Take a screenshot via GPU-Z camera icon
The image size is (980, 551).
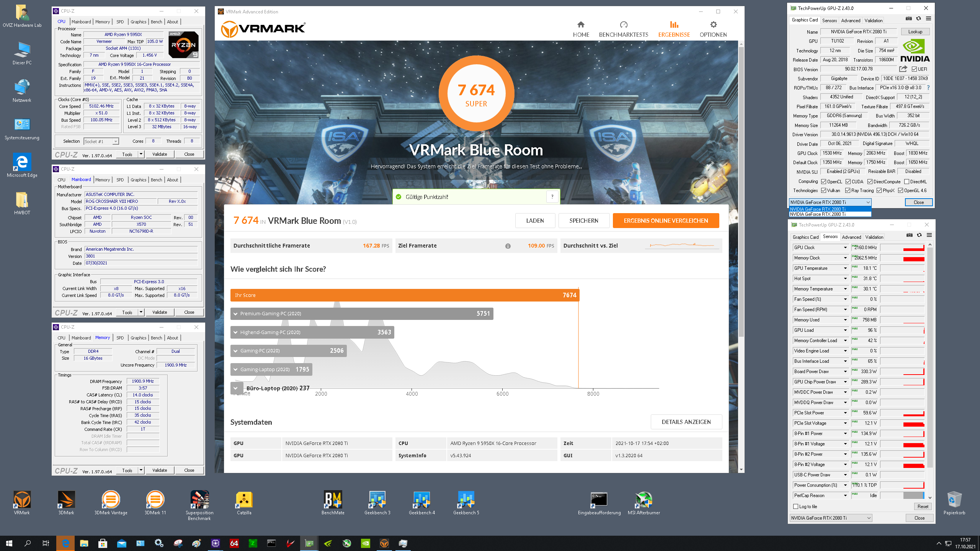pyautogui.click(x=909, y=19)
